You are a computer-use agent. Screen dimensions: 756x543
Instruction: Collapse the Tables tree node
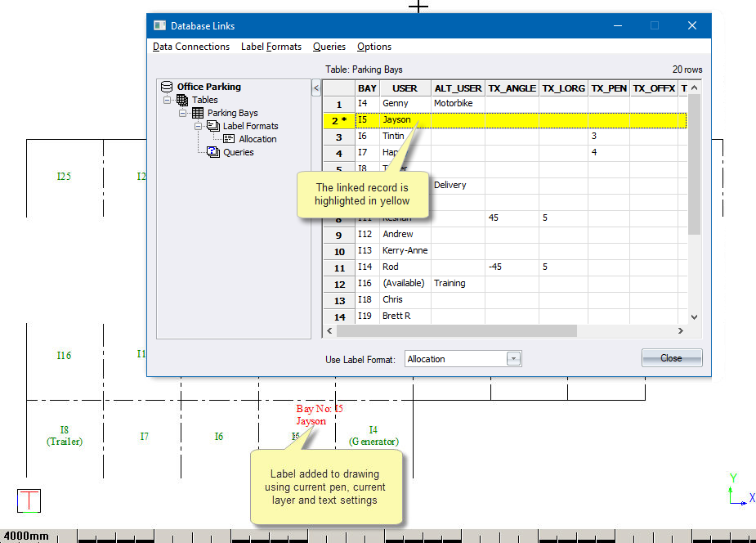pos(168,100)
